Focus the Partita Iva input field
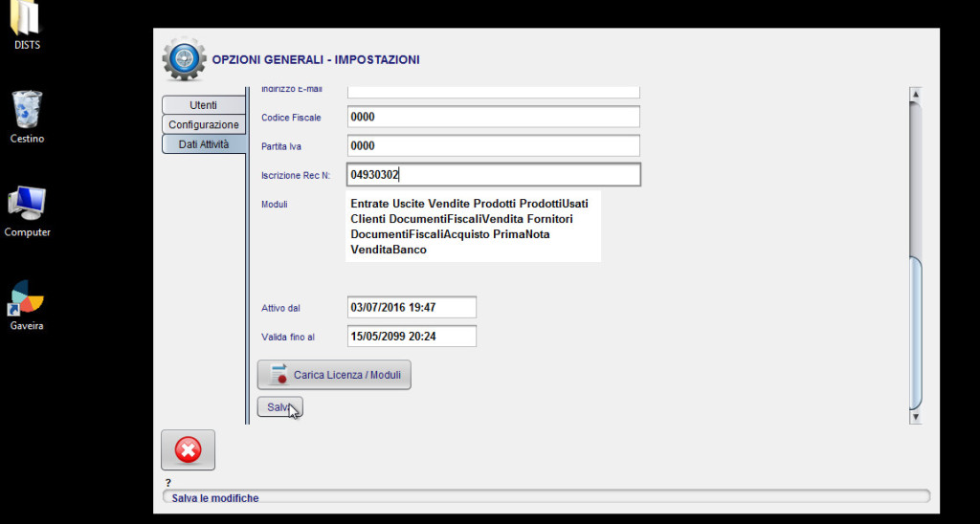The height and width of the screenshot is (524, 980). click(494, 145)
